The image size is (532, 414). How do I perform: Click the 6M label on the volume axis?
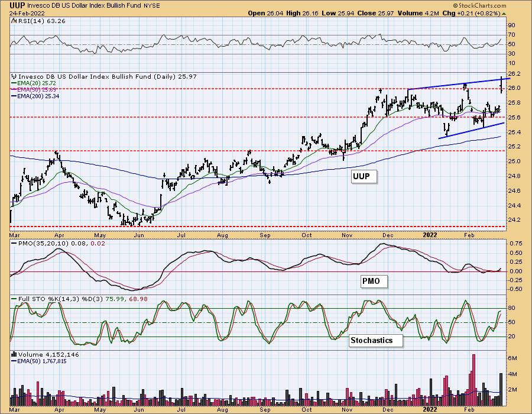pos(512,358)
